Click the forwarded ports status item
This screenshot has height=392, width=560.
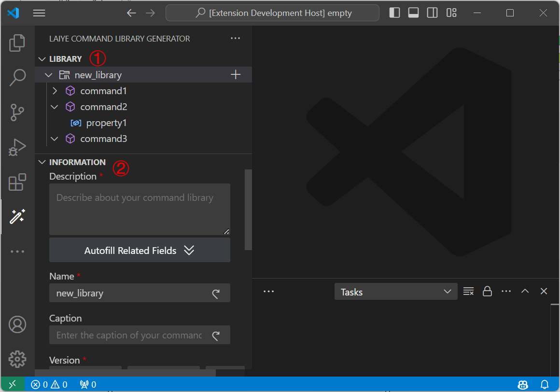pos(88,384)
